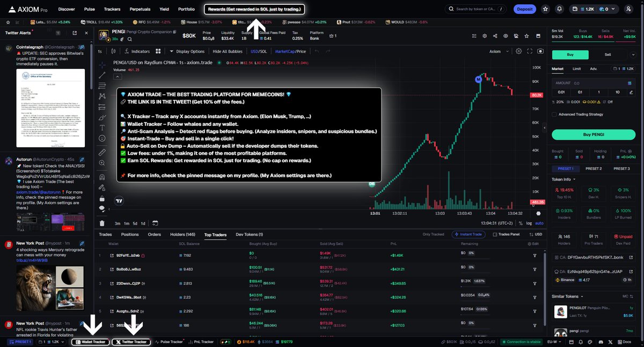Toggle Instant Trade mode
The height and width of the screenshot is (347, 644).
coord(470,234)
